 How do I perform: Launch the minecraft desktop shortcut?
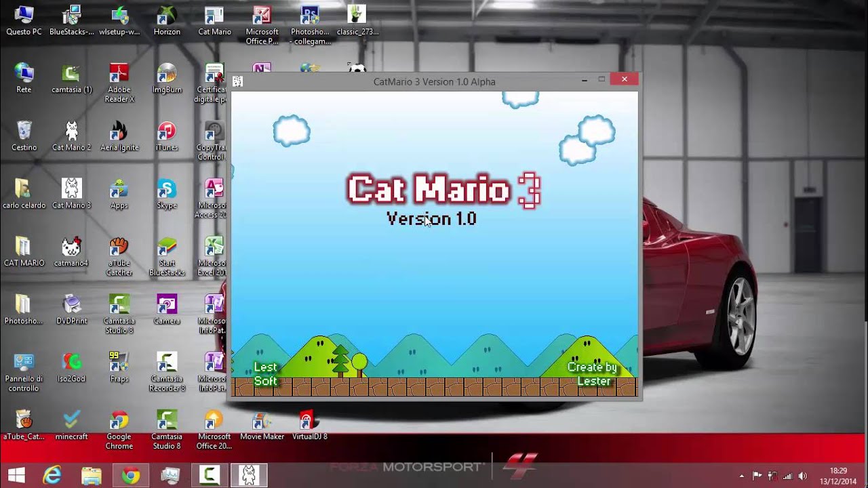click(x=71, y=425)
